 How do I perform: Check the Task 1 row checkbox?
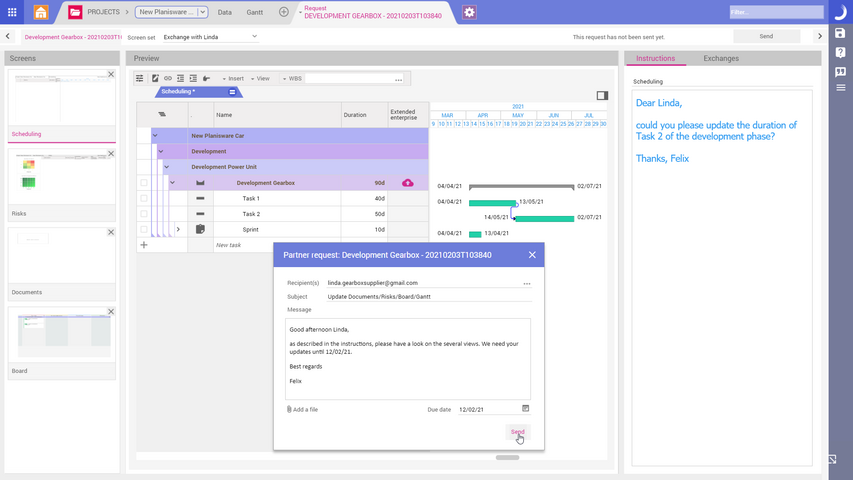click(x=144, y=198)
